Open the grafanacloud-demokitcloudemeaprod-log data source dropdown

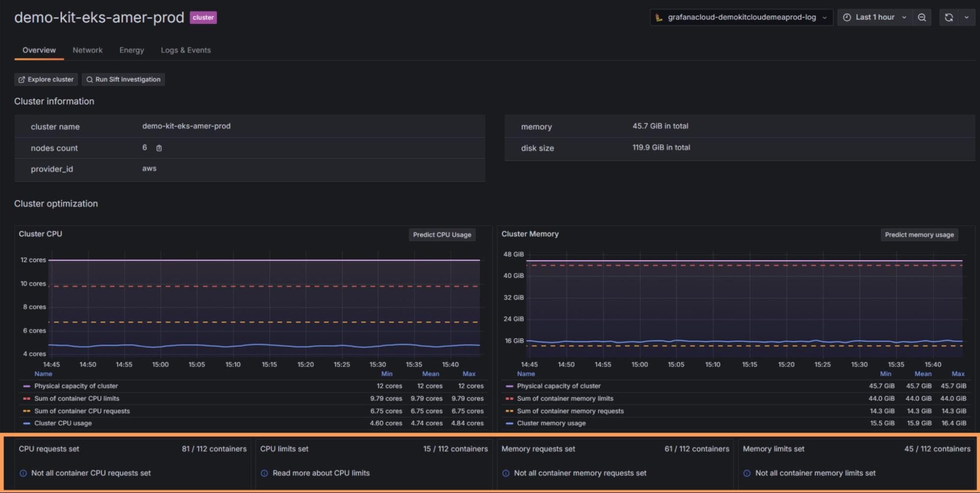[x=741, y=17]
